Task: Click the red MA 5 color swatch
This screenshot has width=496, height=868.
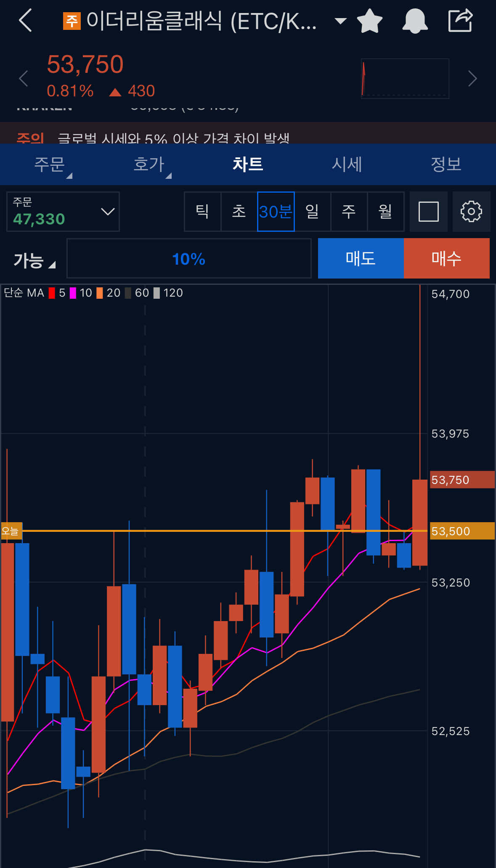Action: pos(52,293)
